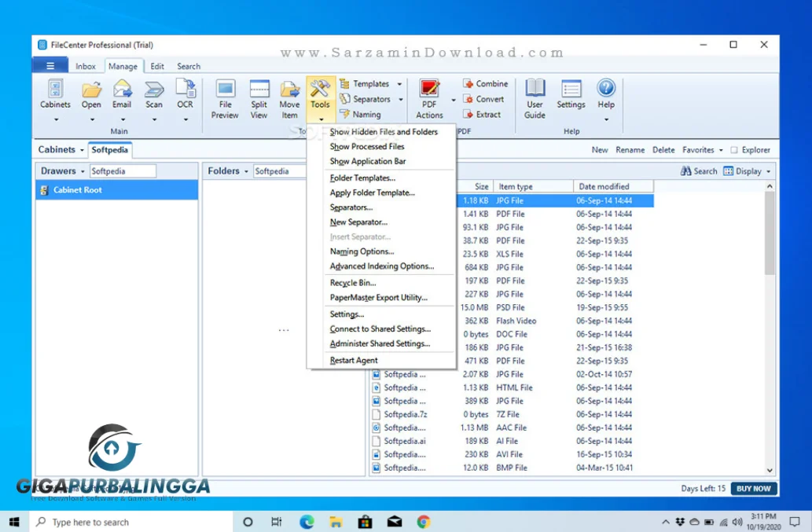Open the Mail app on taskbar
The height and width of the screenshot is (532, 812).
coord(395,522)
